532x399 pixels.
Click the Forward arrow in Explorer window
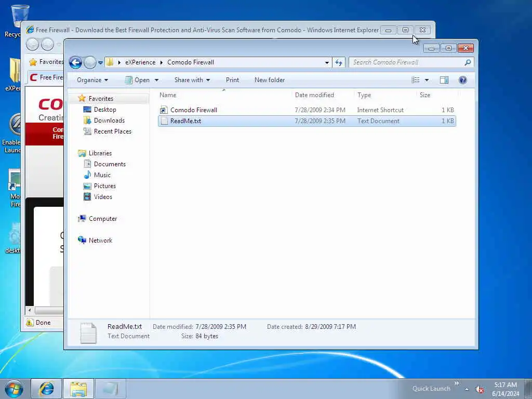click(90, 62)
